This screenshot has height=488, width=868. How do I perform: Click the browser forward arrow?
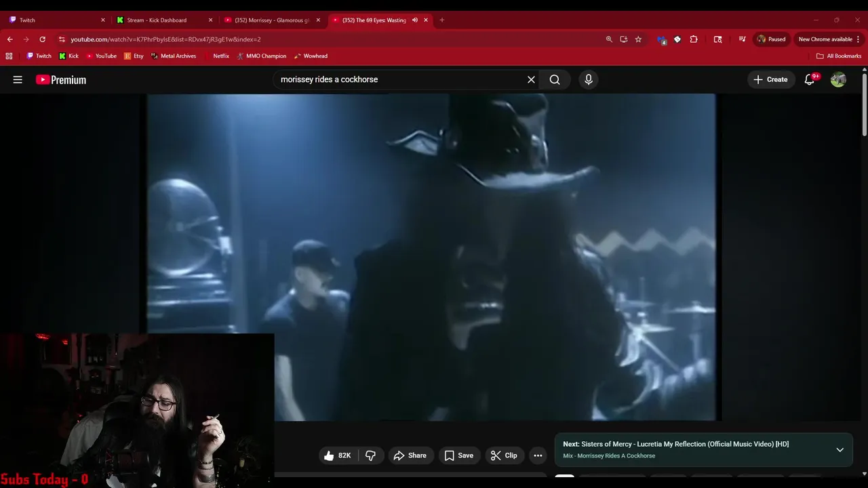26,39
